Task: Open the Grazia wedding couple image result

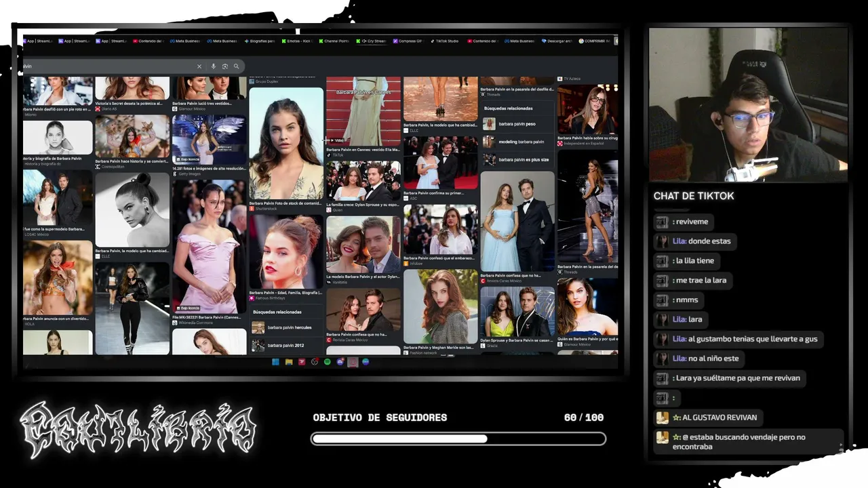Action: click(517, 312)
